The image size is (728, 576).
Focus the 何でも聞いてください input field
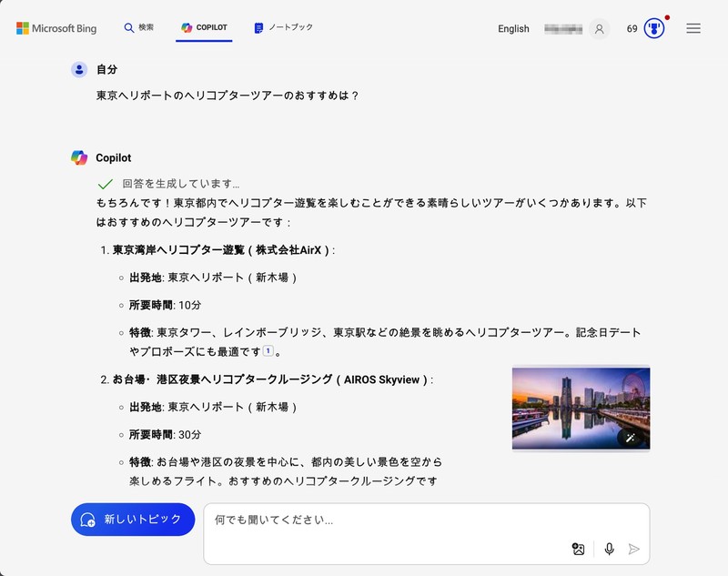tap(426, 534)
